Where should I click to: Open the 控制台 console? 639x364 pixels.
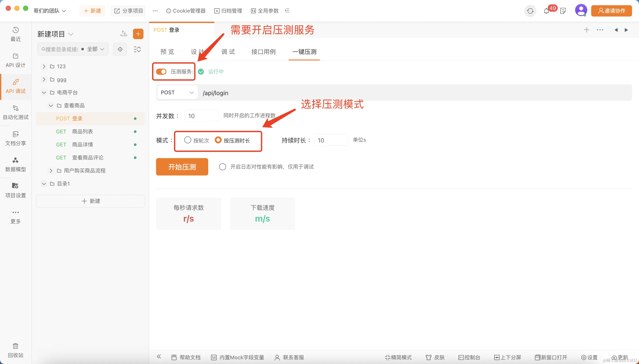(469, 357)
